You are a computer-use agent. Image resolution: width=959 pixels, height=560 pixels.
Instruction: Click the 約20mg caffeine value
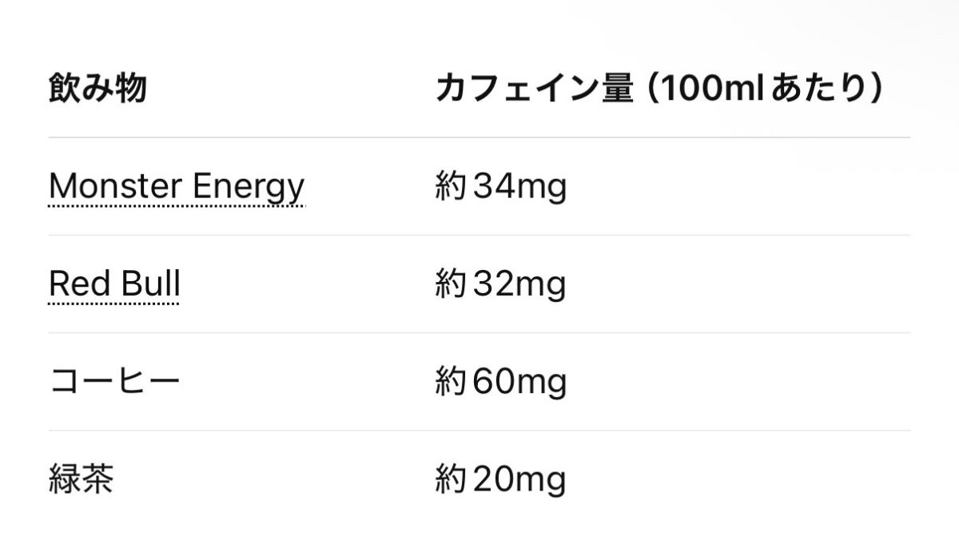click(x=500, y=480)
